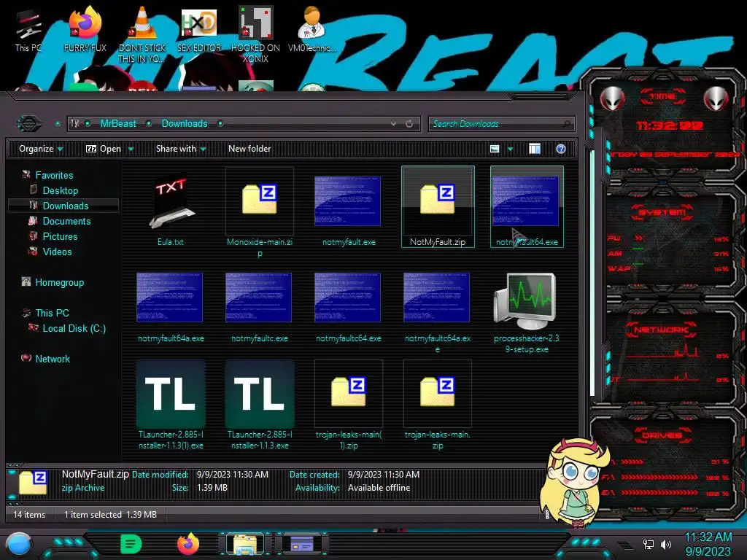Screen dimensions: 747x560
Task: Open the This PC desktop icon
Action: (28, 29)
